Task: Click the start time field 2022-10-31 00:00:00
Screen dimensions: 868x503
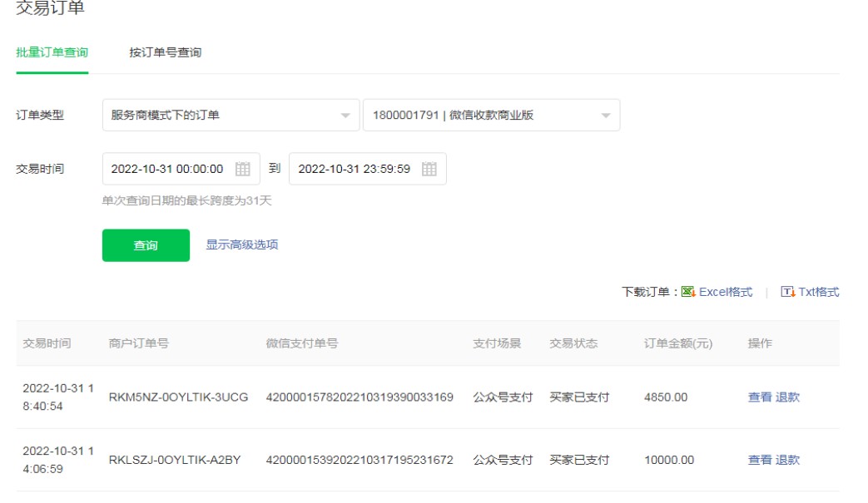Action: point(167,169)
